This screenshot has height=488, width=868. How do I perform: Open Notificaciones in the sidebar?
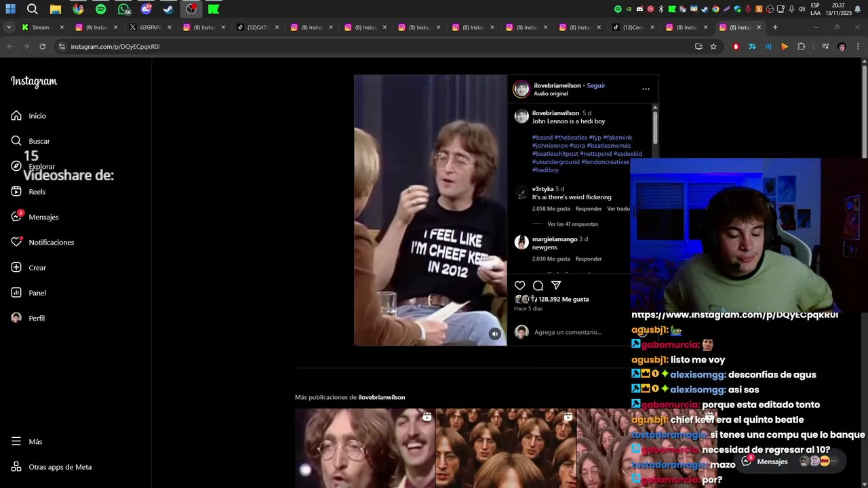point(42,242)
